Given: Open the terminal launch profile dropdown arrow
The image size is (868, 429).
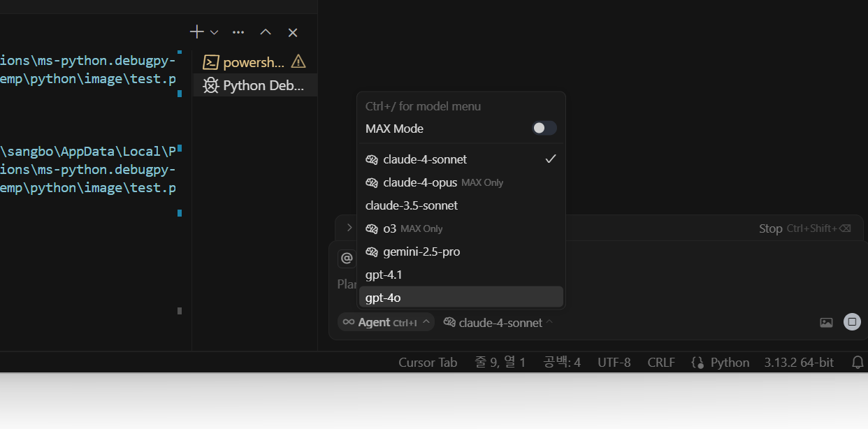Looking at the screenshot, I should click(x=215, y=32).
